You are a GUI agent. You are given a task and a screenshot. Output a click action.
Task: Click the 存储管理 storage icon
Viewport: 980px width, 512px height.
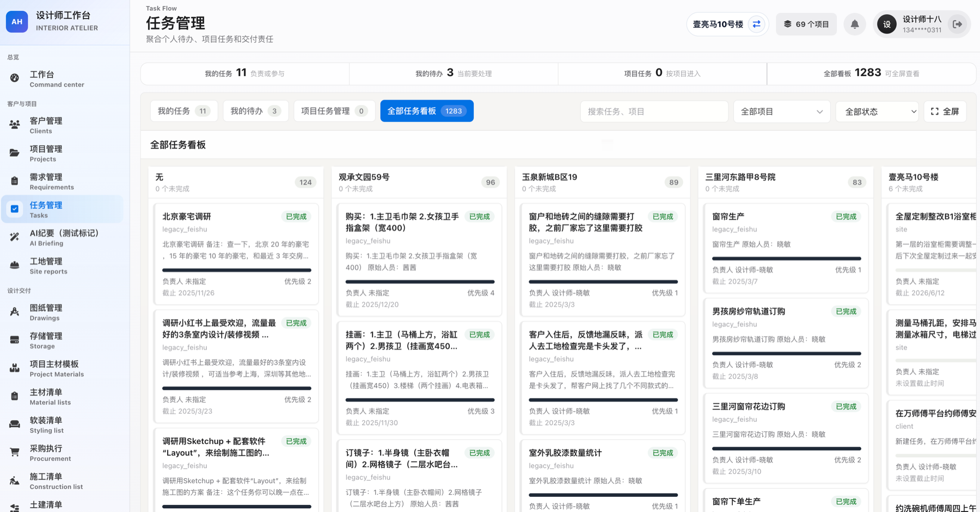tap(15, 341)
